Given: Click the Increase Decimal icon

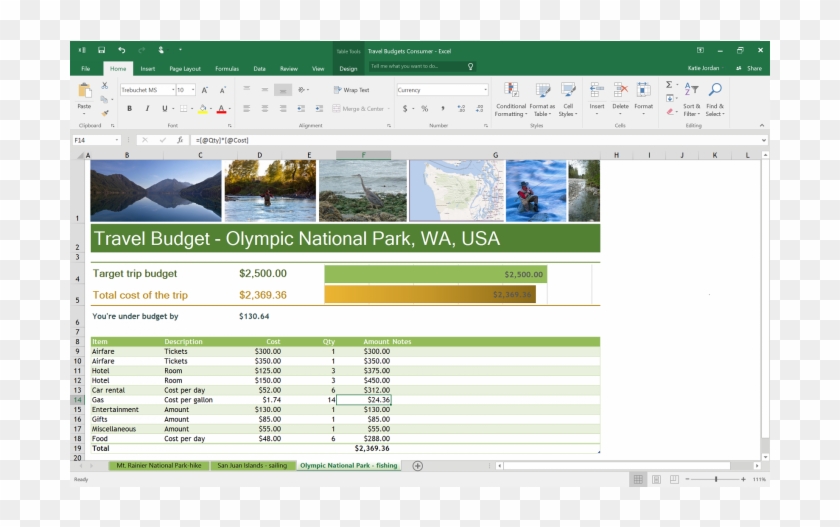Looking at the screenshot, I should click(461, 109).
